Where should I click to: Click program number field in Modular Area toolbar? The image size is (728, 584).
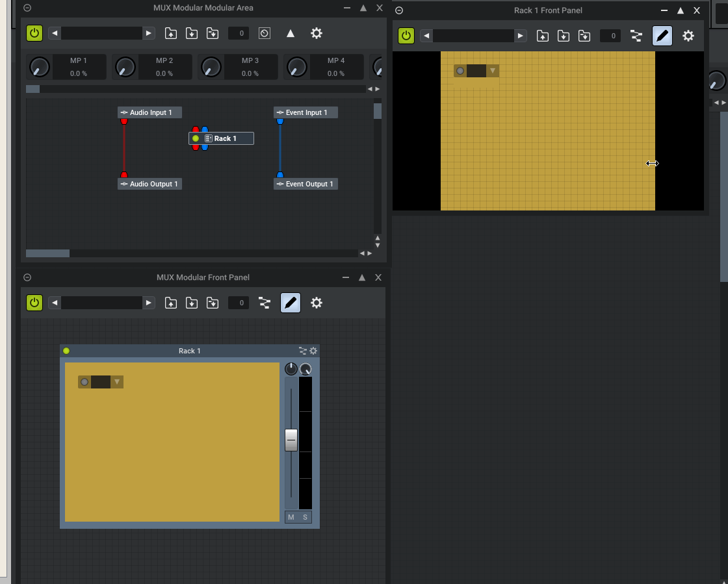[x=239, y=33]
